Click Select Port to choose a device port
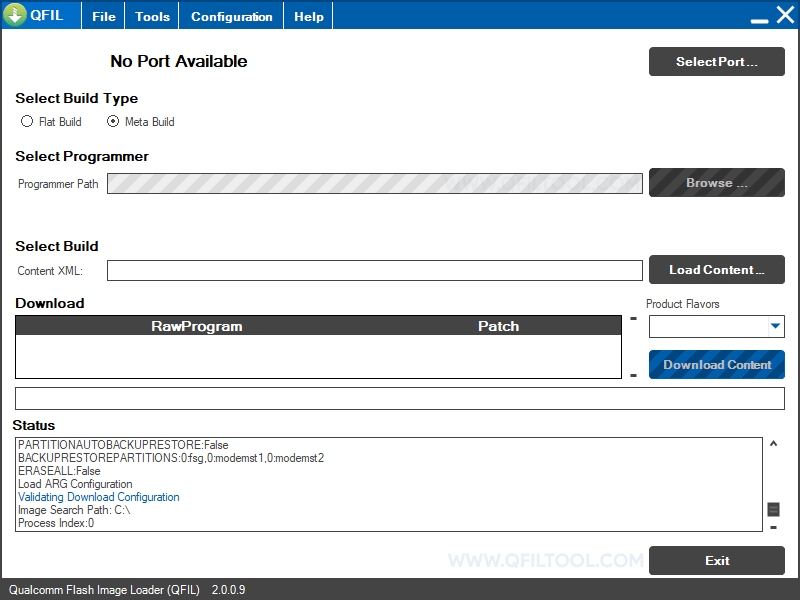 (716, 61)
